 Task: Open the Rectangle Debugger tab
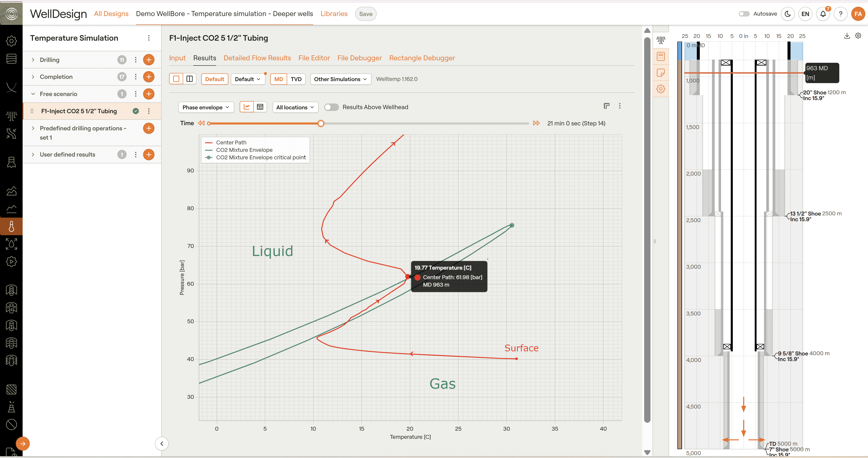pos(422,58)
